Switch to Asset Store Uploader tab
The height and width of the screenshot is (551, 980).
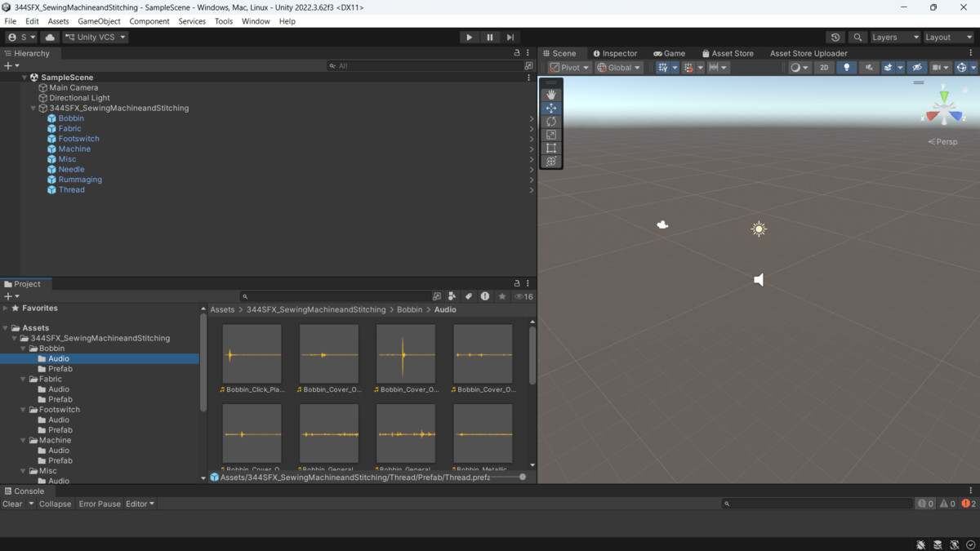pos(808,53)
